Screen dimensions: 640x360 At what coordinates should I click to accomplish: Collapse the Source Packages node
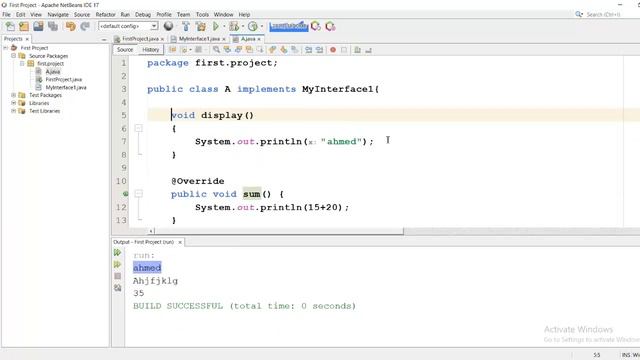pyautogui.click(x=14, y=56)
